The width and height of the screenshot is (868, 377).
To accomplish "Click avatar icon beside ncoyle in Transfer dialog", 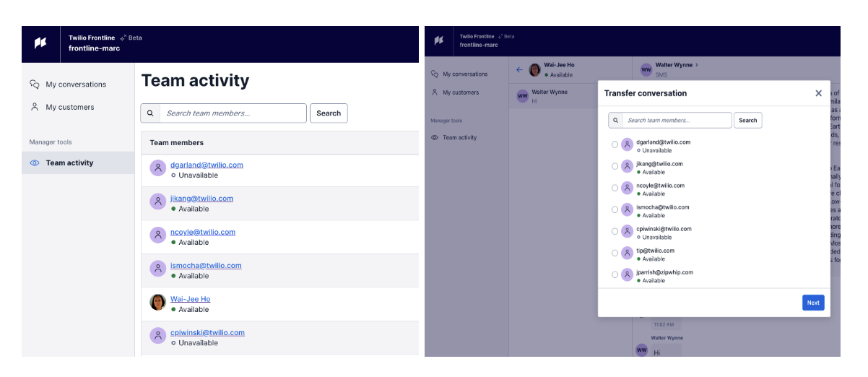I will click(x=628, y=188).
